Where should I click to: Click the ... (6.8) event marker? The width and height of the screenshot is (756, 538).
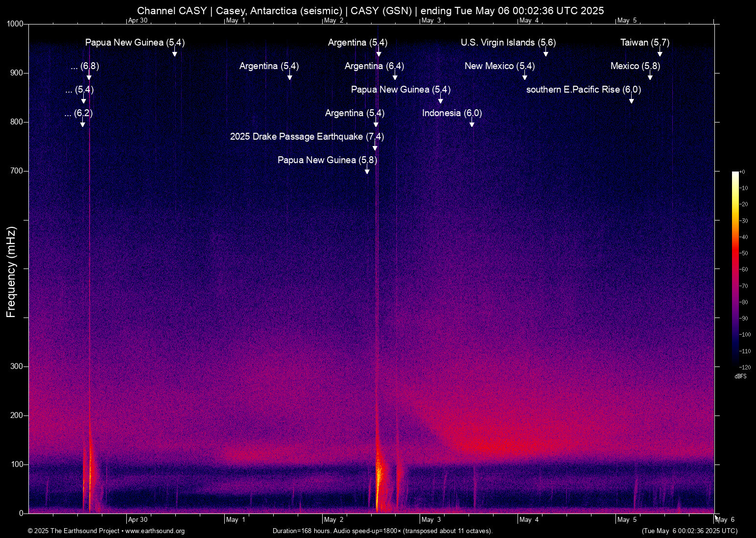pyautogui.click(x=84, y=66)
